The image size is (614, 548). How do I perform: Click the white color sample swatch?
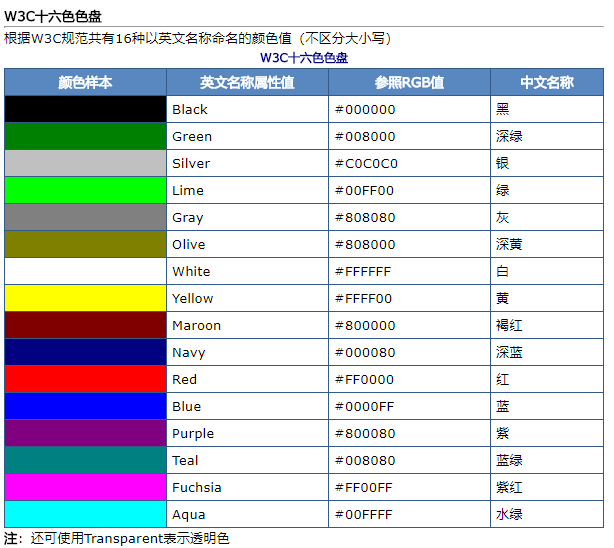(x=86, y=271)
